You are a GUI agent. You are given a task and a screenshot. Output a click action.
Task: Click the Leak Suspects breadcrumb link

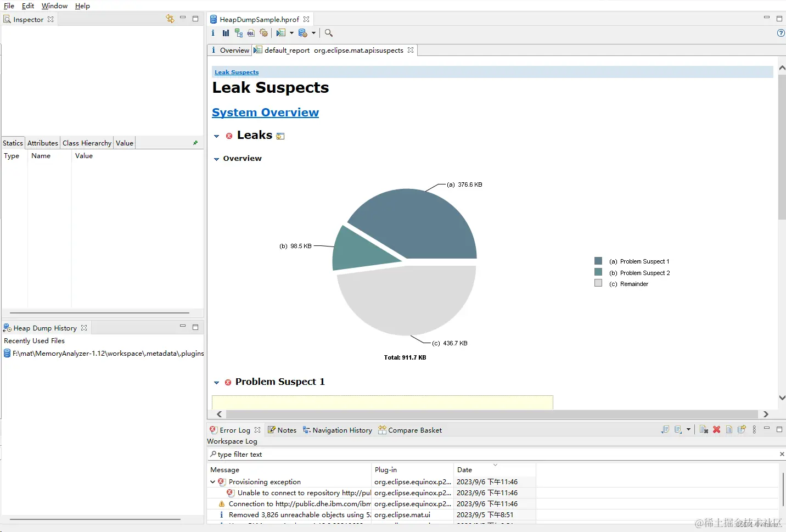pyautogui.click(x=237, y=72)
